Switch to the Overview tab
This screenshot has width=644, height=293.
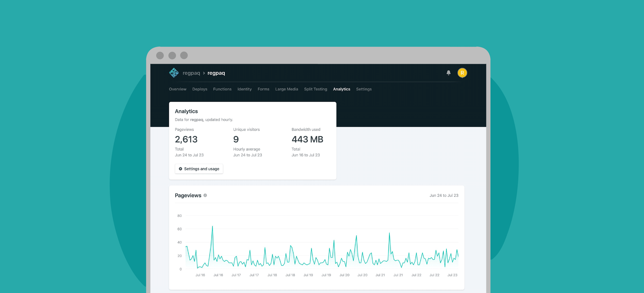tap(177, 89)
